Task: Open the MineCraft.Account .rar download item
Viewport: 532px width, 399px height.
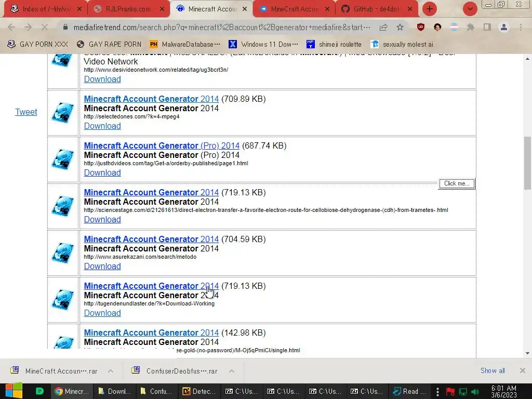Action: (x=54, y=371)
